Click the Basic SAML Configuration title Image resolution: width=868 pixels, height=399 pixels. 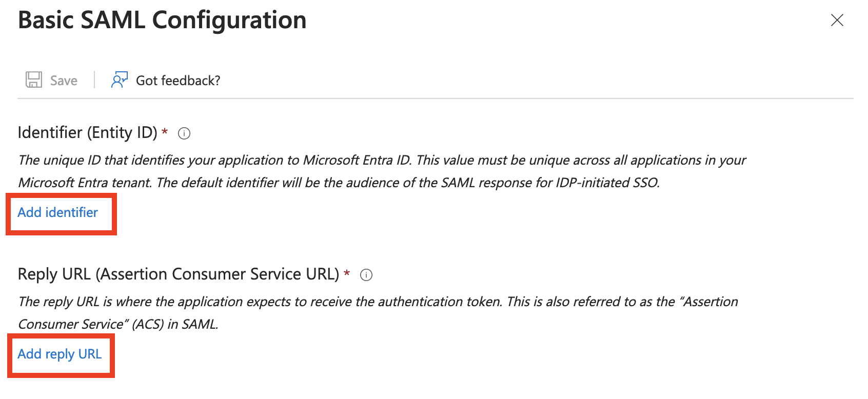(x=162, y=20)
